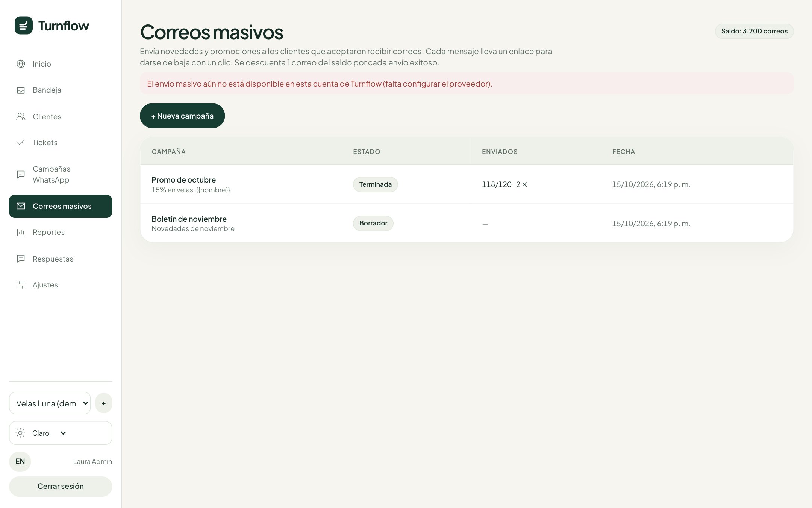The width and height of the screenshot is (812, 508).
Task: Click the Promo de octubre date cell
Action: (651, 184)
